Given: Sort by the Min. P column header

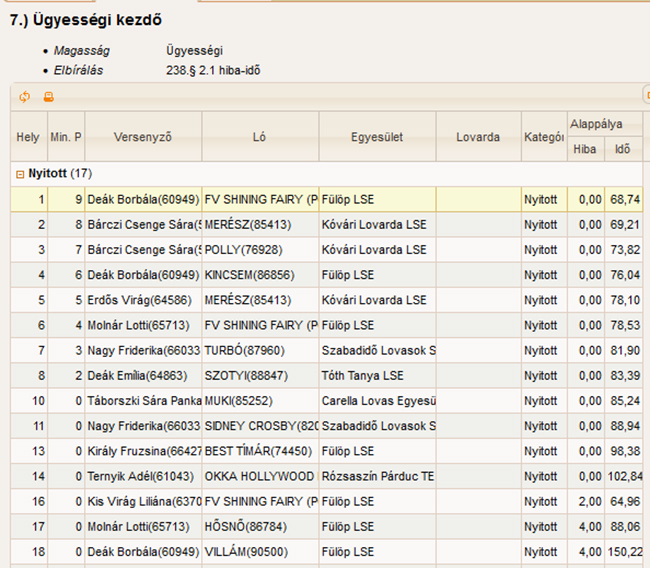Looking at the screenshot, I should click(66, 137).
